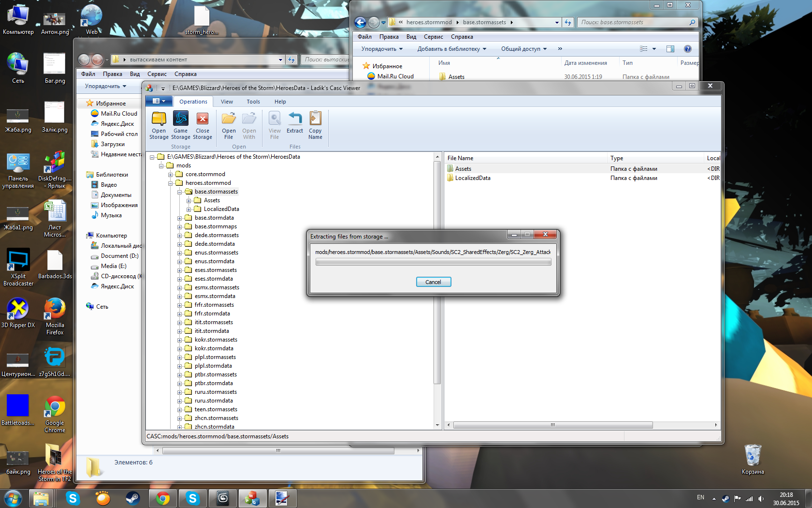812x508 pixels.
Task: Go back in base.stormassets Explorer window
Action: click(360, 22)
